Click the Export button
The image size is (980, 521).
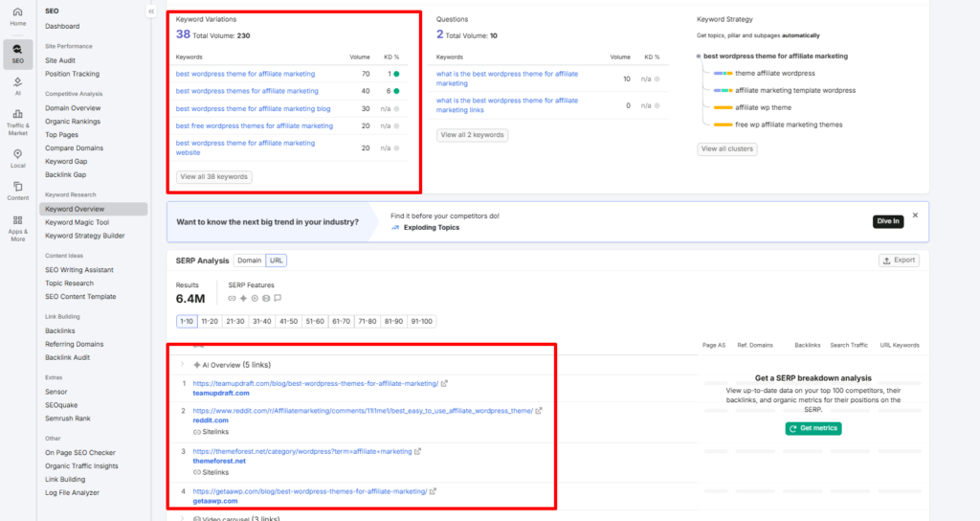[899, 260]
